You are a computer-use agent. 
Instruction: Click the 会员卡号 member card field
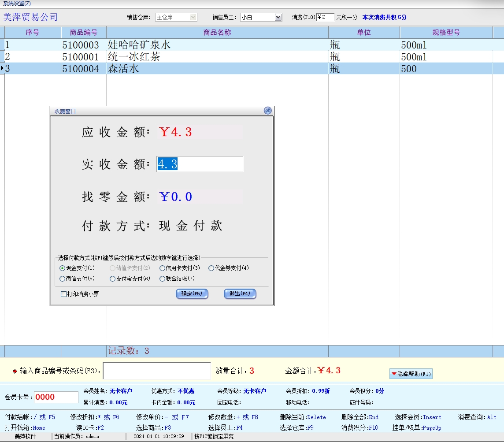pos(56,397)
